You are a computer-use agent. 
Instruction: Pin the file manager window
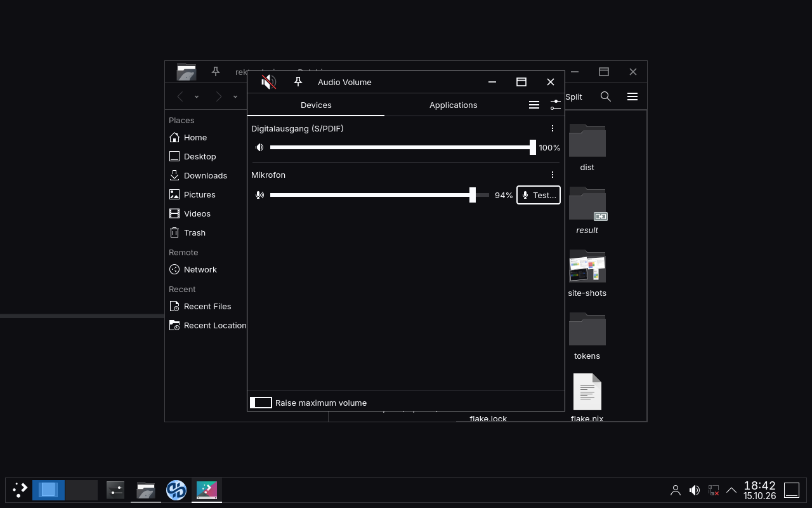pyautogui.click(x=216, y=72)
